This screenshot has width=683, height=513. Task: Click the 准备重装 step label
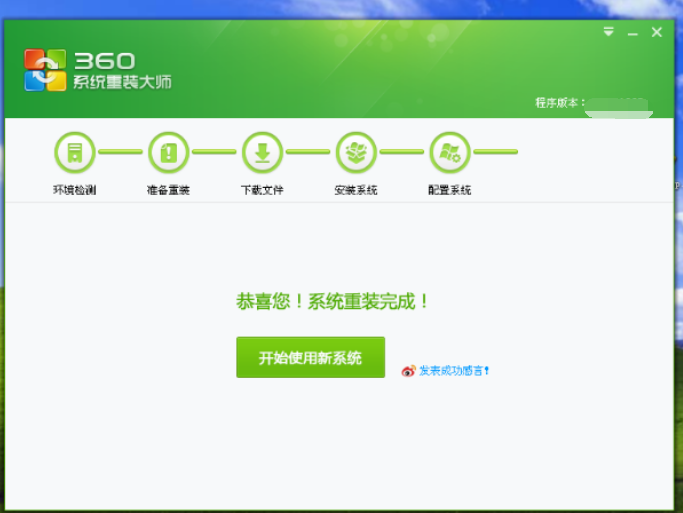click(x=168, y=190)
